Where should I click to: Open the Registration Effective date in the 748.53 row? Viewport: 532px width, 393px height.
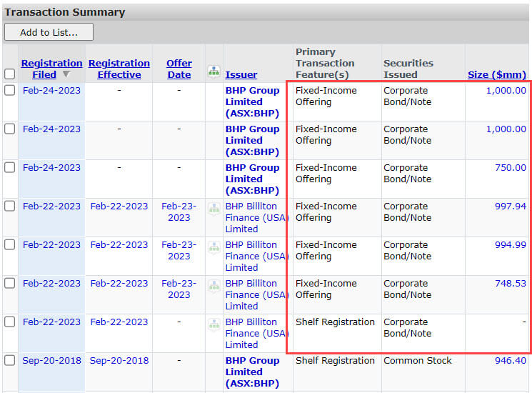pyautogui.click(x=119, y=284)
